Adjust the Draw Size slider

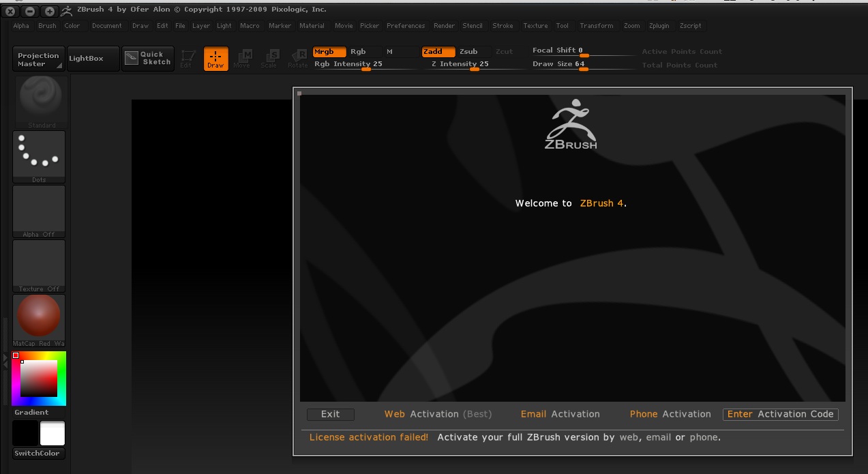click(x=583, y=65)
